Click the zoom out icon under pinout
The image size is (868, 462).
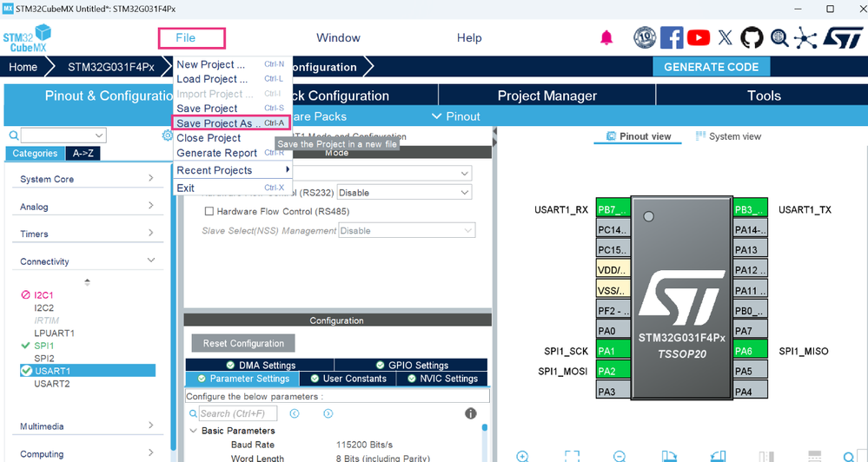(x=620, y=457)
